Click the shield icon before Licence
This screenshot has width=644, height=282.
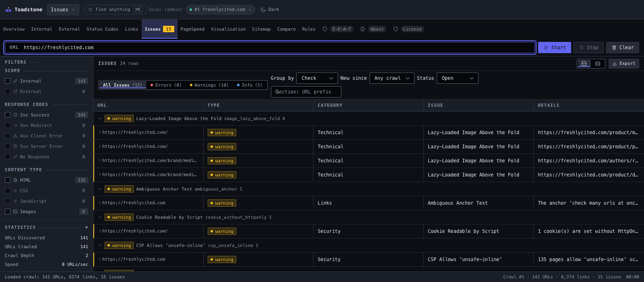click(x=396, y=29)
